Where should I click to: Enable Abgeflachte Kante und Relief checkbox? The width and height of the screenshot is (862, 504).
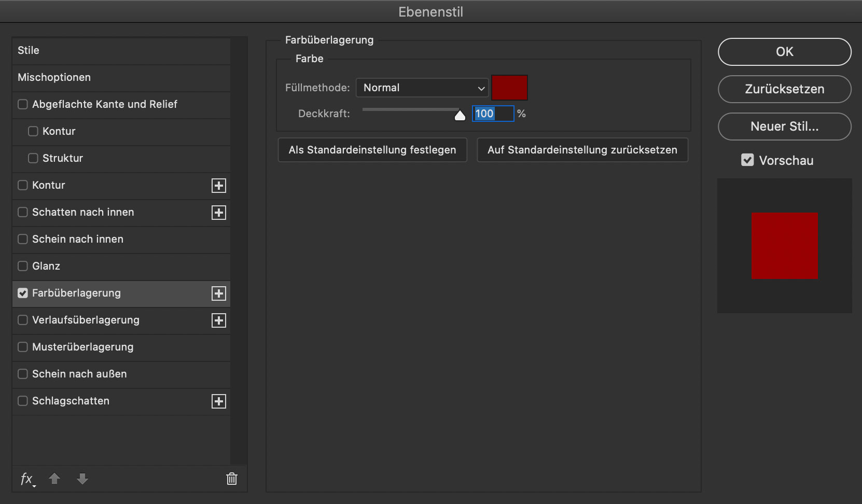23,104
